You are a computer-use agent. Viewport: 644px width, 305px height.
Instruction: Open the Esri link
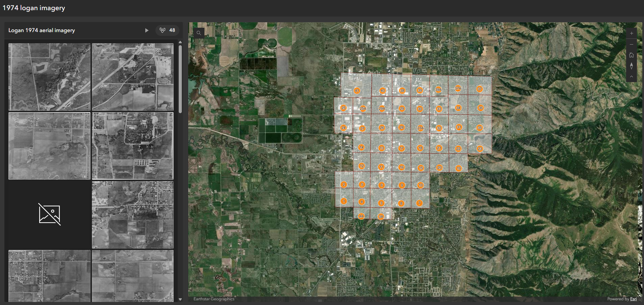click(633, 299)
